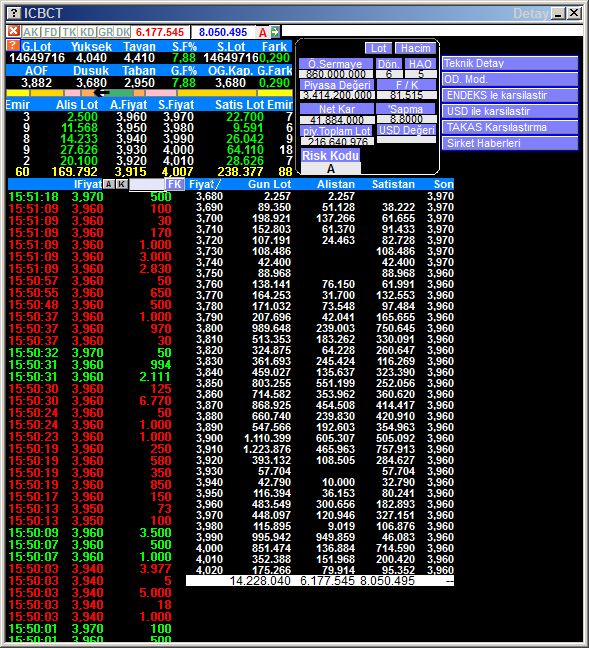Viewport: 589px width, 648px height.
Task: Click the red X icon in toolbar
Action: click(13, 31)
